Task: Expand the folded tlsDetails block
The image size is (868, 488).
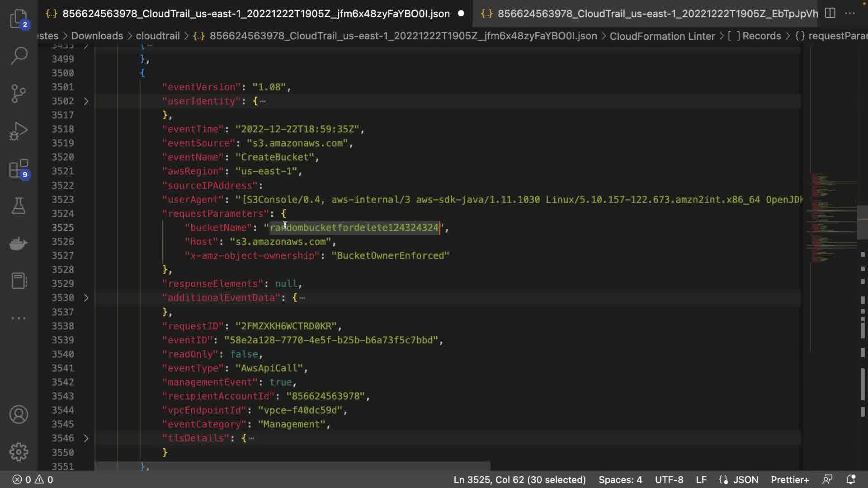Action: click(x=86, y=438)
